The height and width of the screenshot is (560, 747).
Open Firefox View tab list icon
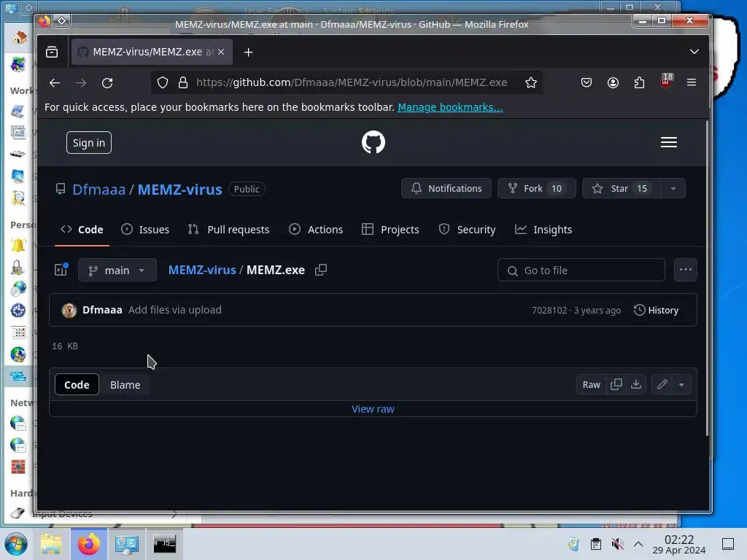[x=52, y=52]
